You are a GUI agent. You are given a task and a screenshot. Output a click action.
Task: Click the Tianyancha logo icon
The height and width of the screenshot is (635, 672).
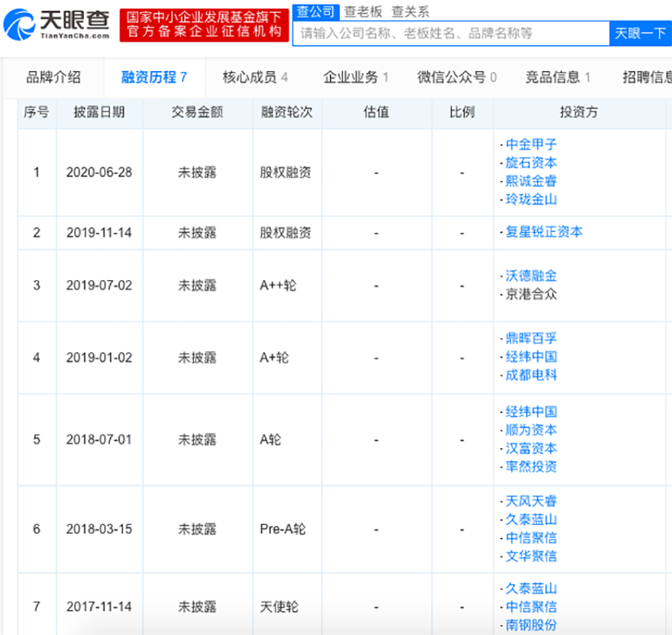[x=19, y=25]
